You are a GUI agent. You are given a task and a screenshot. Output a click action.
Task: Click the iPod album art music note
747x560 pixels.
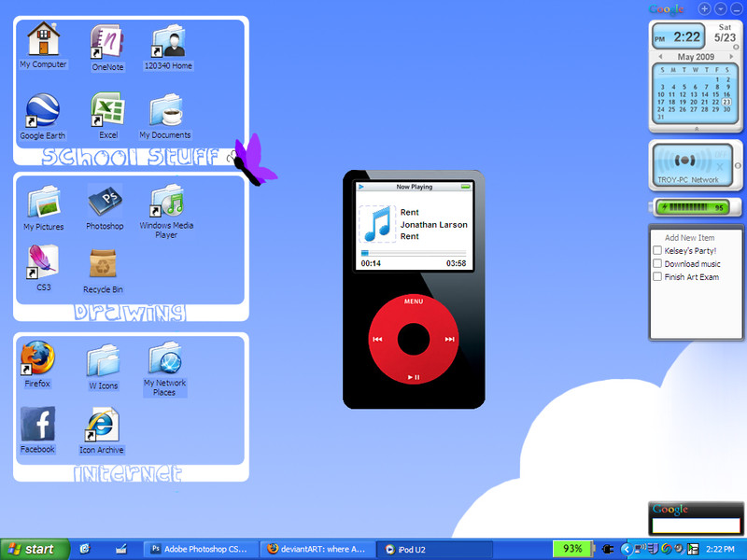(377, 224)
